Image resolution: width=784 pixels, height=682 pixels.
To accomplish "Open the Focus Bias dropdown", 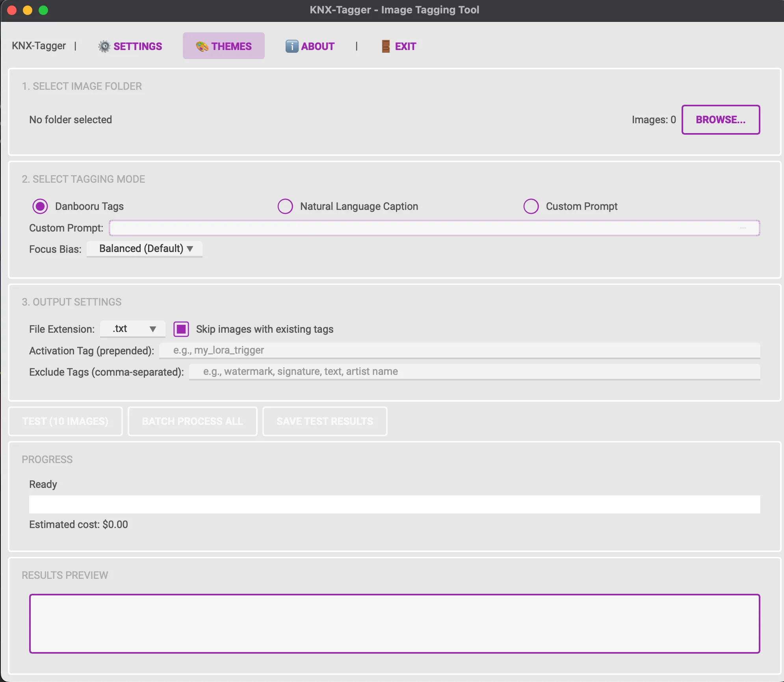I will coord(145,249).
